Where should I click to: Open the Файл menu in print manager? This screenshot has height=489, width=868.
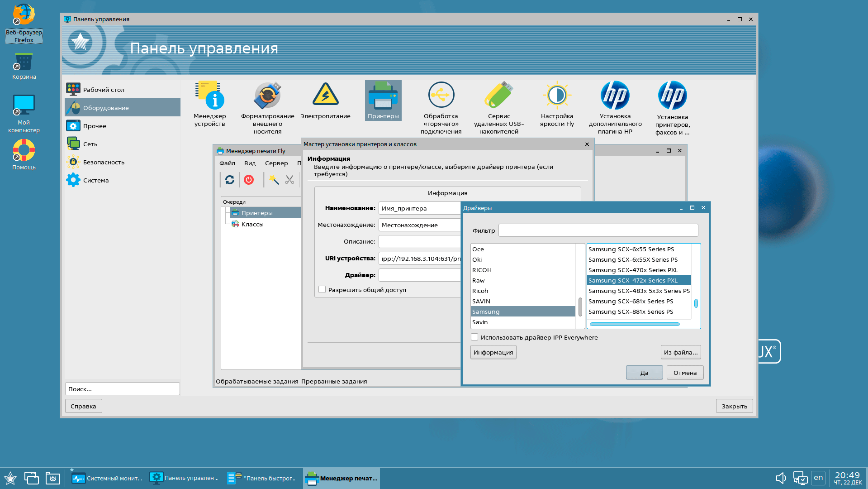pos(227,163)
